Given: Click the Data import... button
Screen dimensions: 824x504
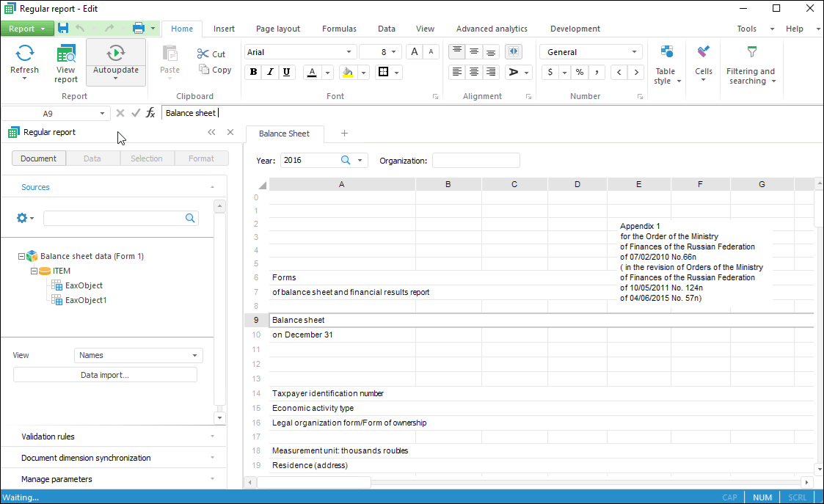Looking at the screenshot, I should (105, 375).
